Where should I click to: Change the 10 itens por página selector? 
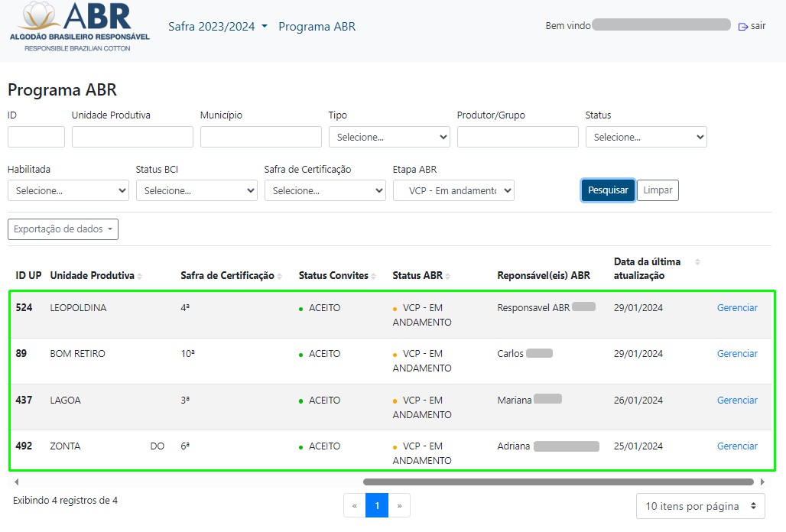click(x=700, y=506)
